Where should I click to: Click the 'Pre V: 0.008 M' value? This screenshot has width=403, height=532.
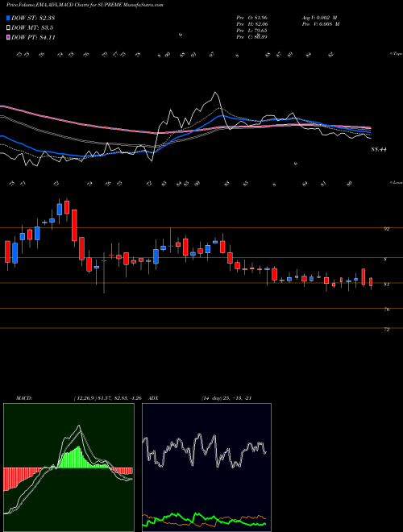point(320,23)
